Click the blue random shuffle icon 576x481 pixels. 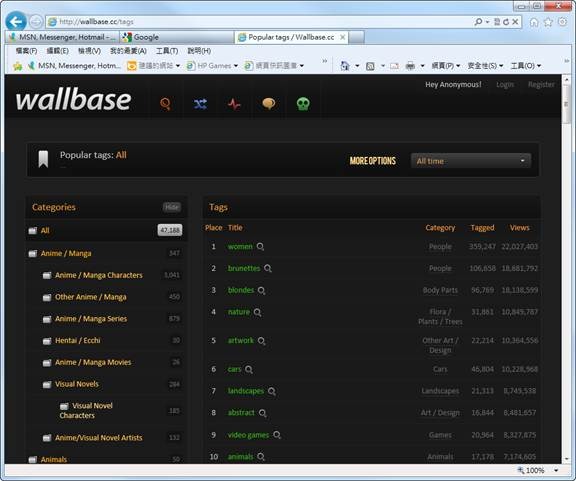pos(200,104)
